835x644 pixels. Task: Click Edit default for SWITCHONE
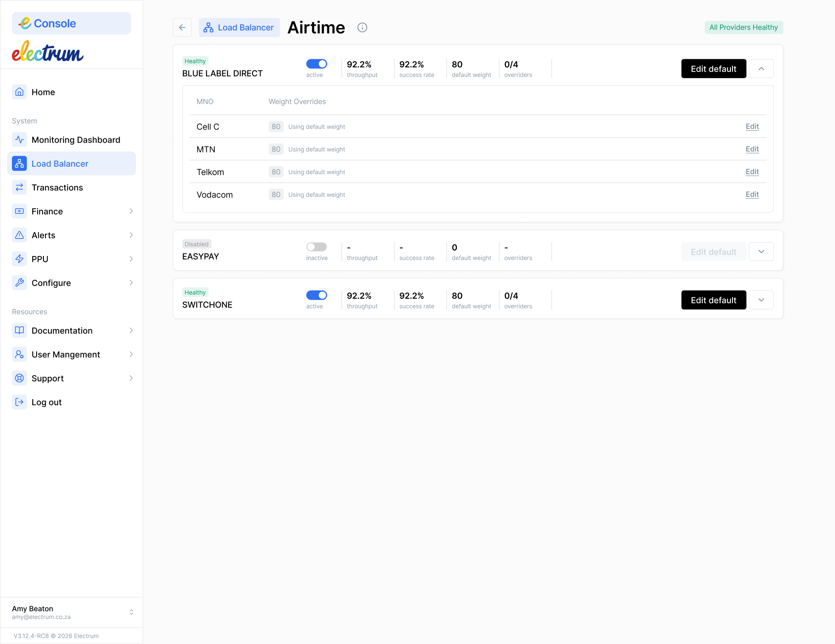714,300
